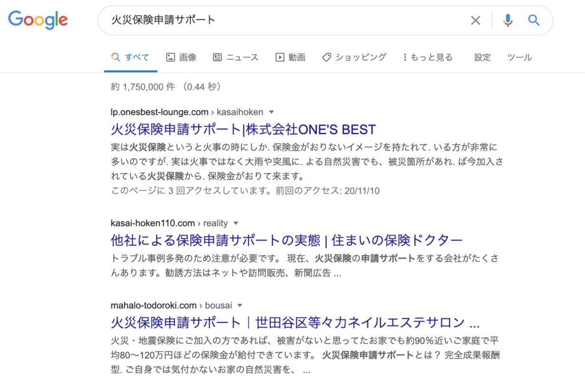
Task: Click the play icon on the 動画 tab
Action: tap(279, 57)
